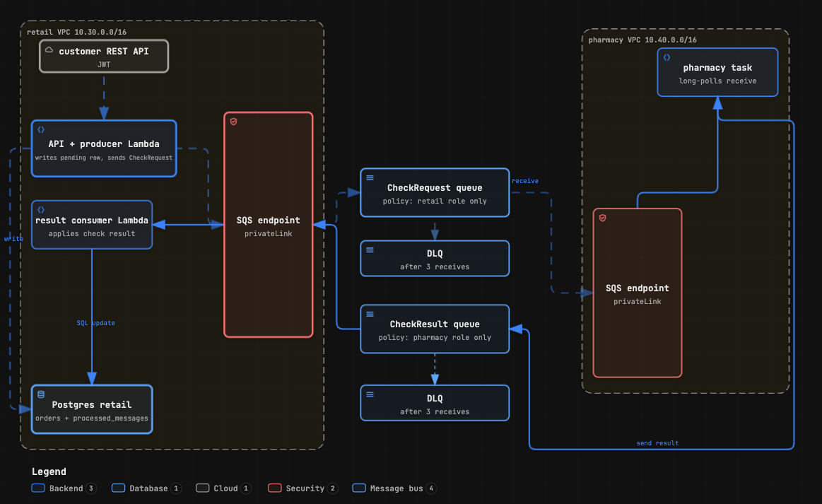
Task: Click the Backend legend swatch
Action: click(x=38, y=488)
